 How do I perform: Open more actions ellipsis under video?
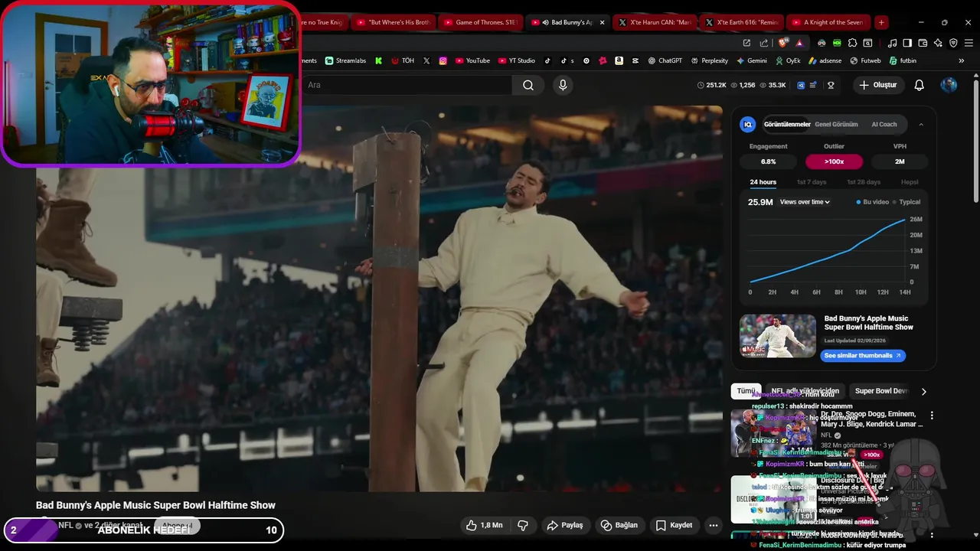714,525
